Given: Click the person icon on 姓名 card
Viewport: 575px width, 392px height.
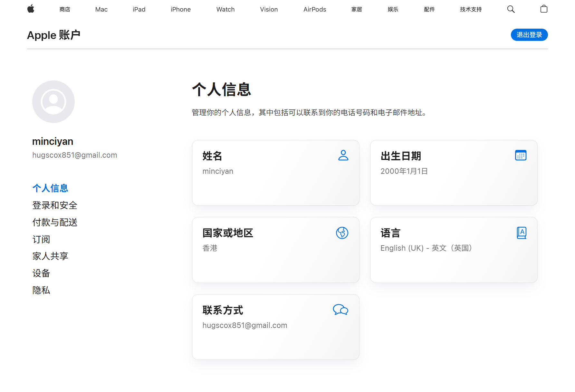Looking at the screenshot, I should point(343,155).
